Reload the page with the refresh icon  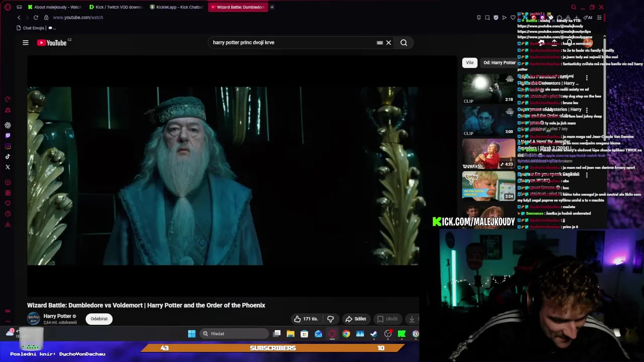[x=36, y=18]
